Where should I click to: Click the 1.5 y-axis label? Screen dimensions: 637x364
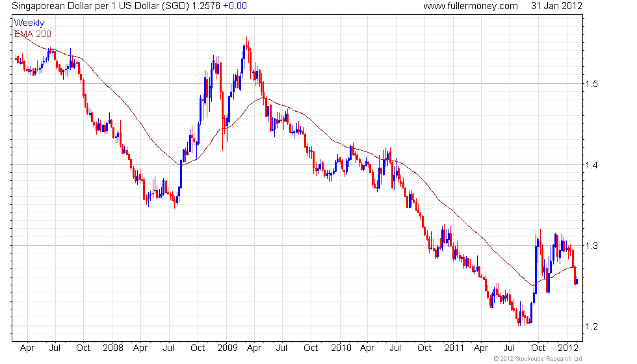click(591, 84)
